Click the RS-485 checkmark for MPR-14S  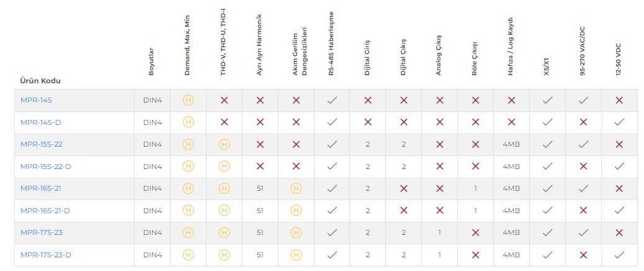pos(332,100)
